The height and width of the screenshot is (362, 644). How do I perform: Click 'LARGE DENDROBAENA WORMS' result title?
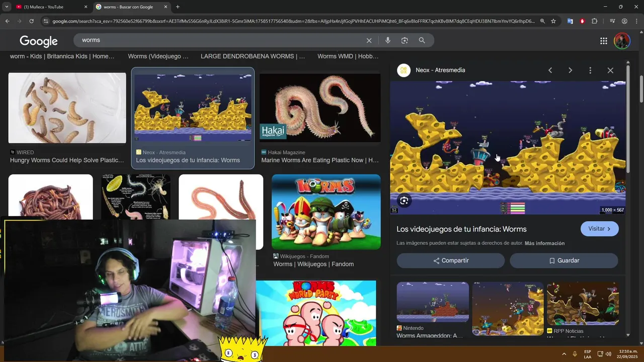click(253, 56)
